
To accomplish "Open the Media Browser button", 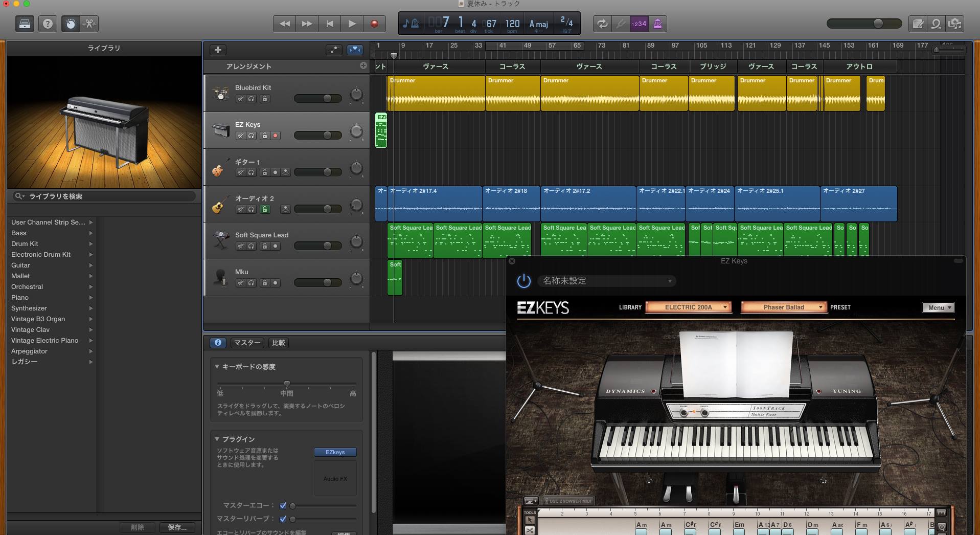I will click(954, 24).
